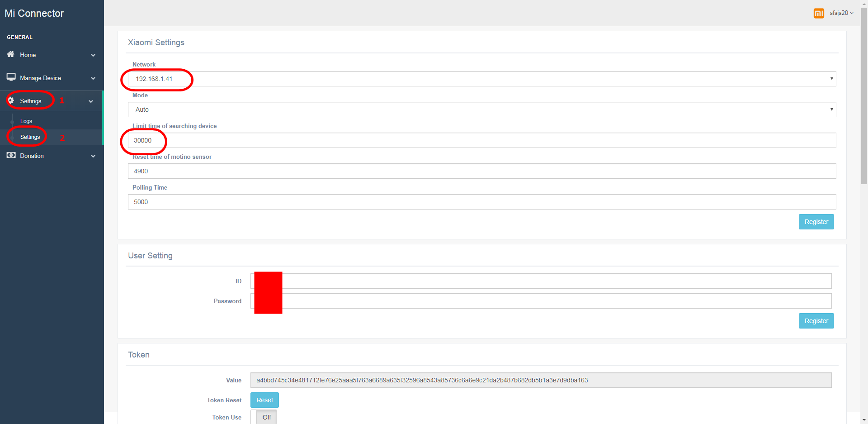Open the Donation sidebar menu
Image resolution: width=868 pixels, height=424 pixels.
[x=52, y=156]
